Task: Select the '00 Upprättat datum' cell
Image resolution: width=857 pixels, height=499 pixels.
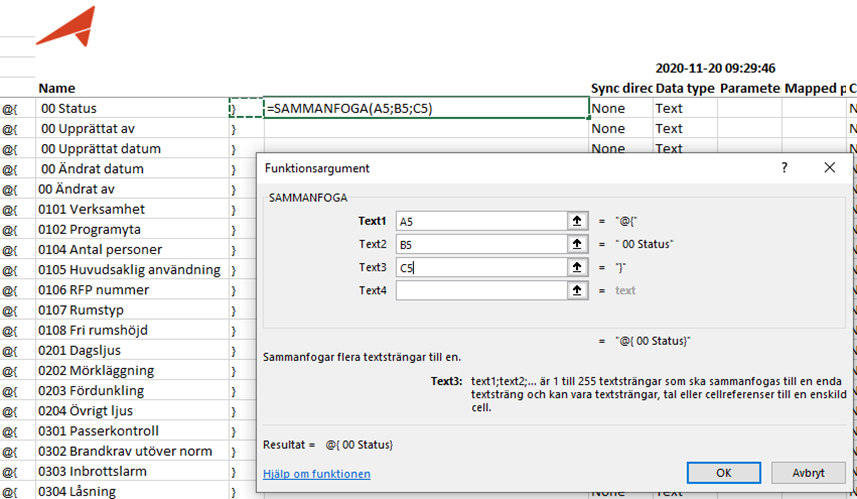Action: (x=132, y=149)
